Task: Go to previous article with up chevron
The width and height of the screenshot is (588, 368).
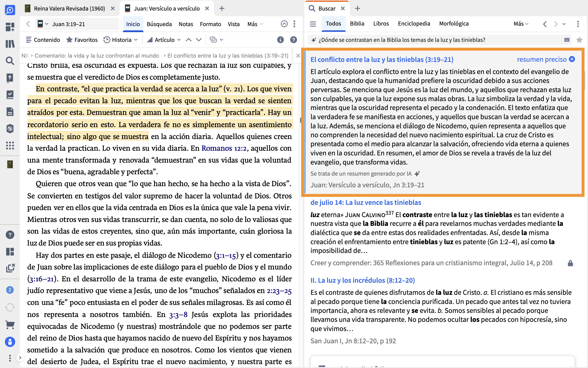Action: [189, 40]
